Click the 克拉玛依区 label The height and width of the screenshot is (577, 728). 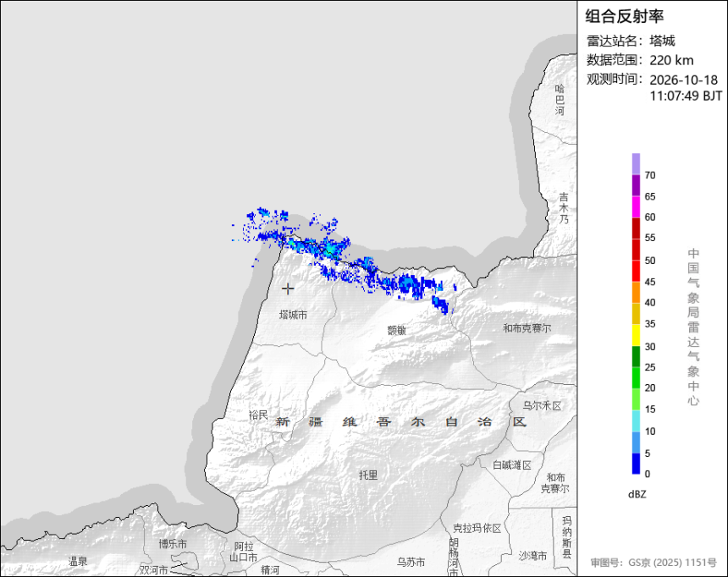(x=477, y=528)
